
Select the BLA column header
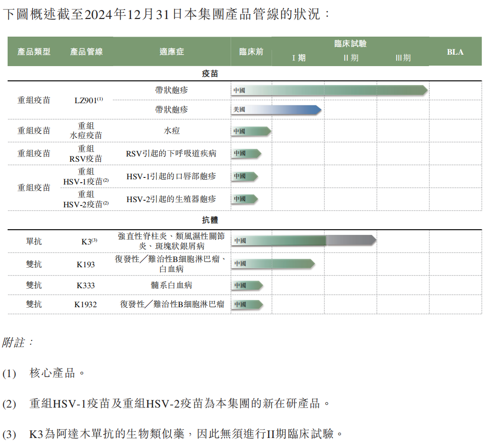(455, 52)
